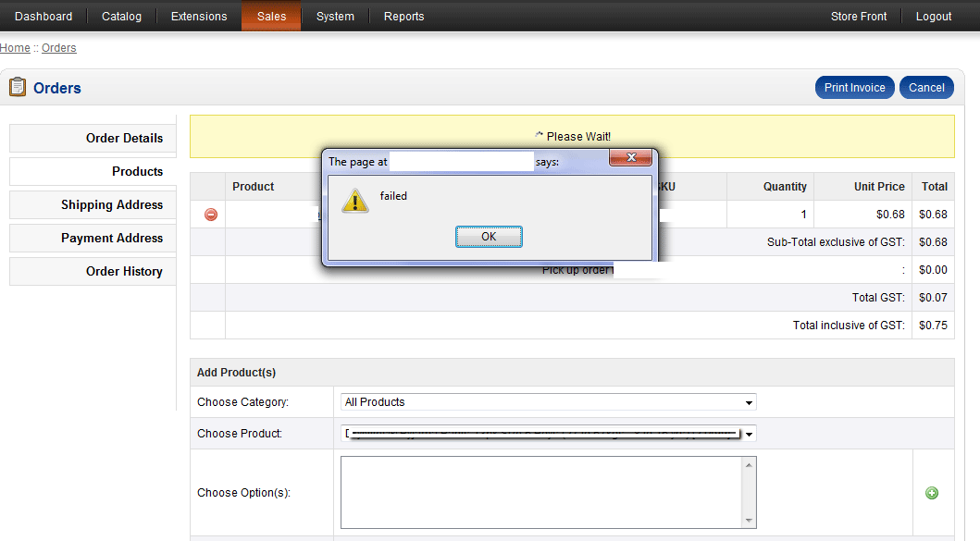Click the 'Choose Option(s):' label
Screen dimensions: 980x541
(x=243, y=493)
